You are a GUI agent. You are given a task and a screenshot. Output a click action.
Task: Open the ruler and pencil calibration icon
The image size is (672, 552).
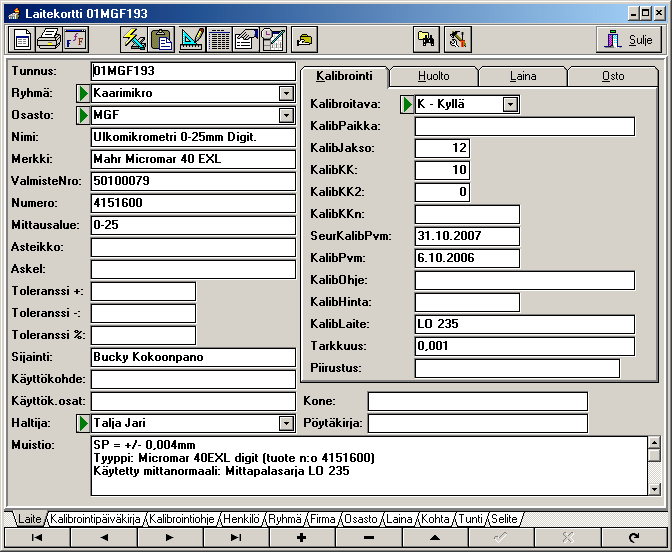coord(192,39)
